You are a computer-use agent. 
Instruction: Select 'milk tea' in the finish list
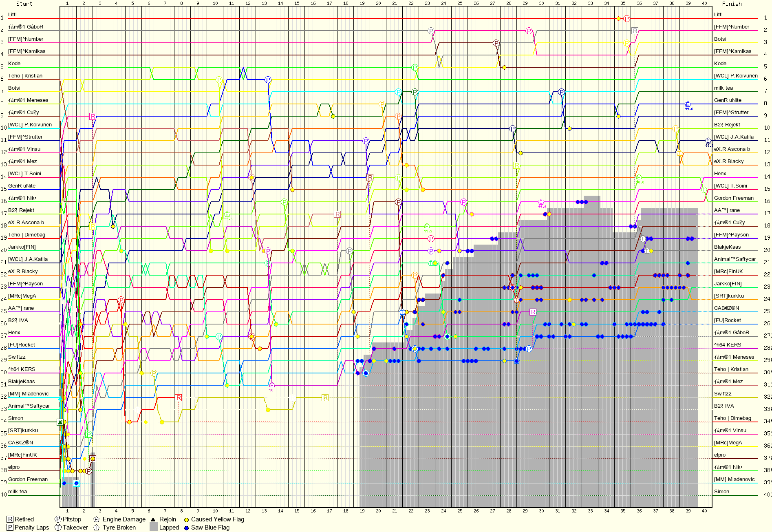click(723, 88)
